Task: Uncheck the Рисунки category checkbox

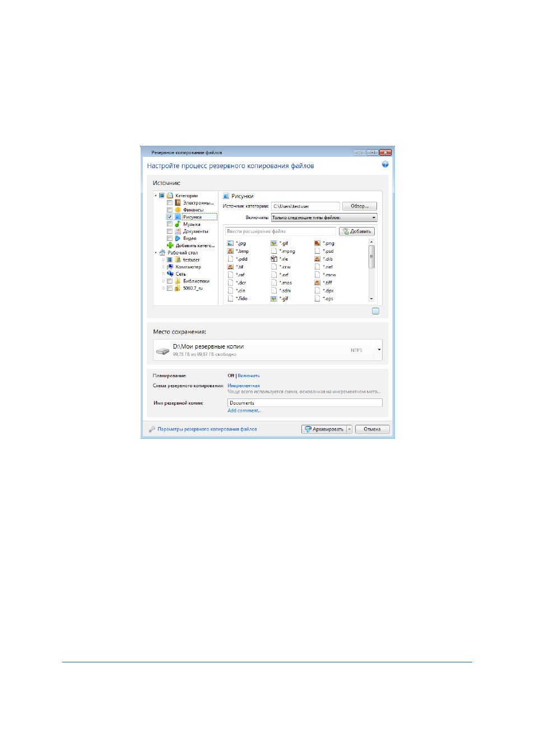Action: [170, 217]
